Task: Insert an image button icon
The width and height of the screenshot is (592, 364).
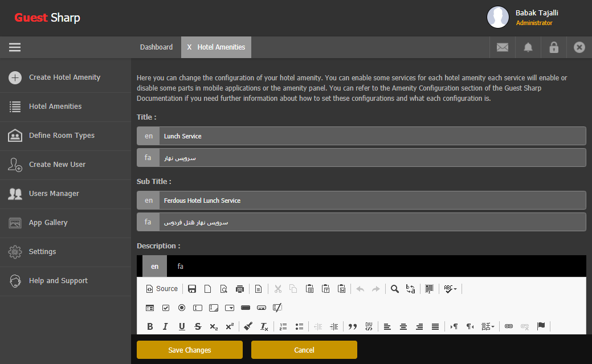Action: tap(262, 308)
